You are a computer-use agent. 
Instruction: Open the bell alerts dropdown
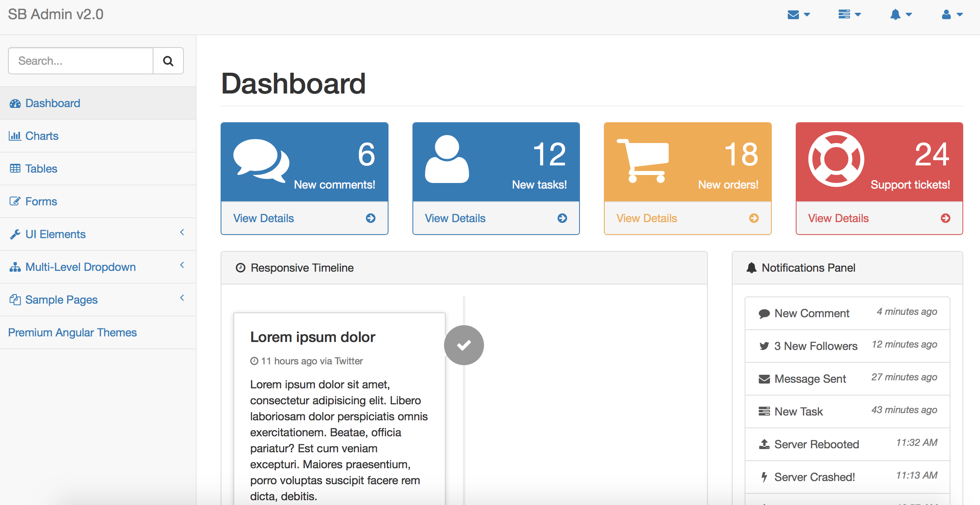(900, 15)
